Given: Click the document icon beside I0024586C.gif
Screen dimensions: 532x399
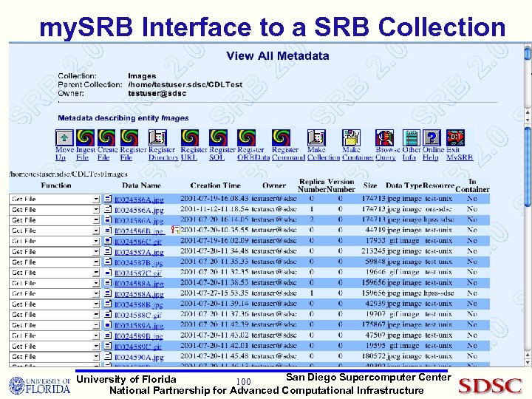Looking at the screenshot, I should [x=108, y=241].
